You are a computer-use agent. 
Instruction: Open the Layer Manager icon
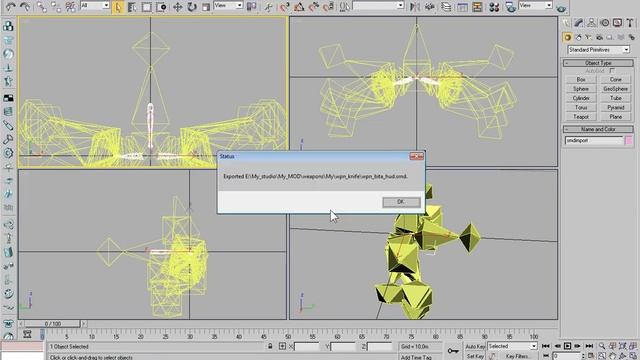pos(446,7)
